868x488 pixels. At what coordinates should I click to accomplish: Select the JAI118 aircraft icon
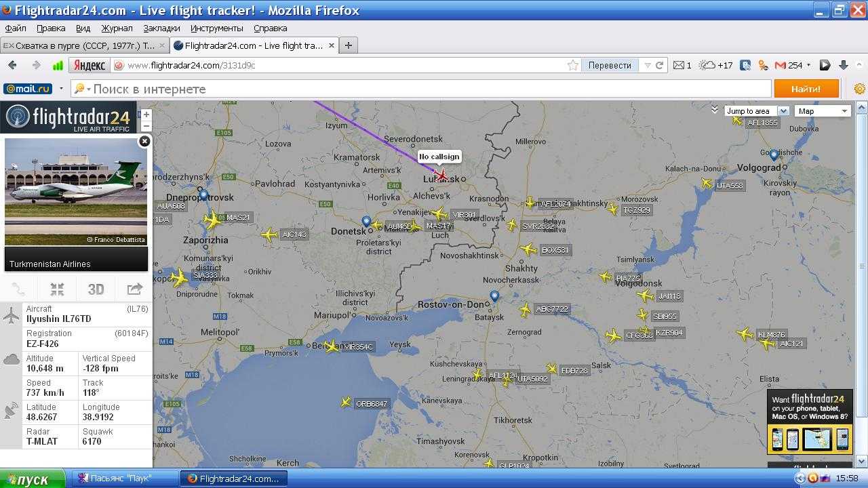645,296
